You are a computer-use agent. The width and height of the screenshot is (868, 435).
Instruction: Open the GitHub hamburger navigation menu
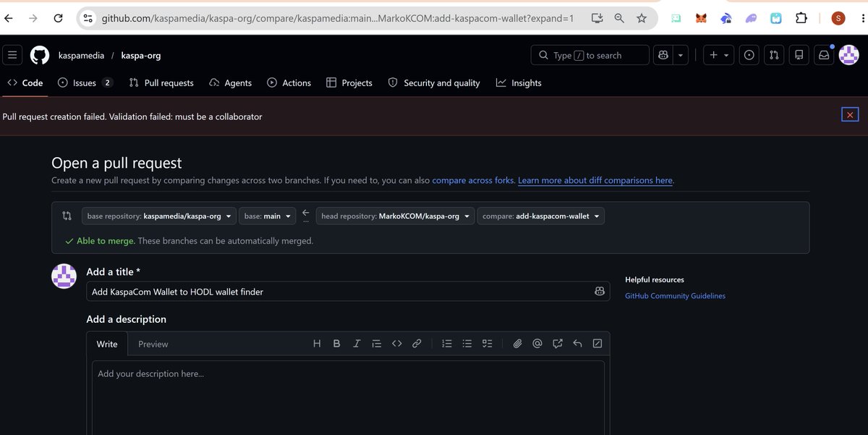(x=12, y=55)
